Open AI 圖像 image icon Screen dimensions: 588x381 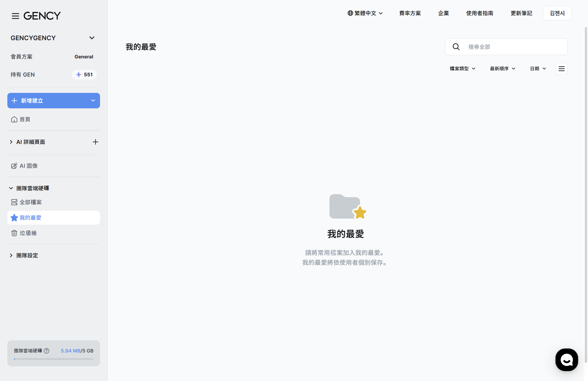coord(14,166)
